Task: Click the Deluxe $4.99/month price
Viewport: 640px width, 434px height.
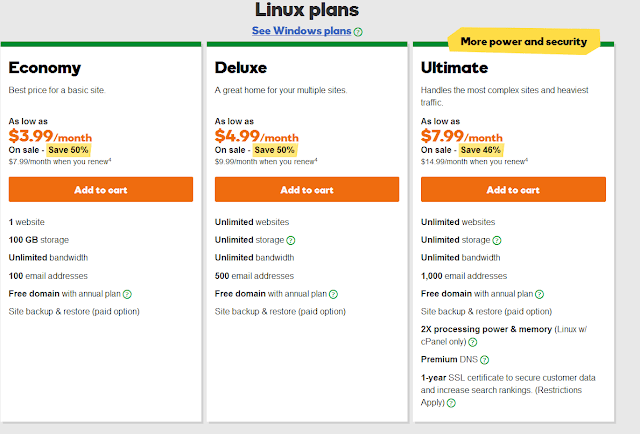Action: [x=256, y=136]
